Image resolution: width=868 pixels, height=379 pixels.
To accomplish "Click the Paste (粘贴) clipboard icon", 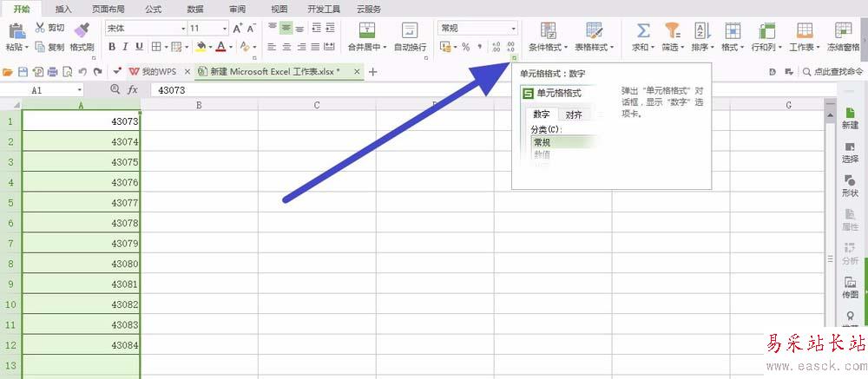I will pos(16,31).
